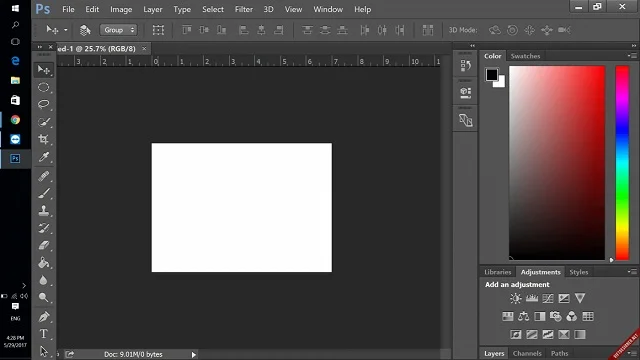The image size is (640, 360).
Task: Open the Adjustments panel flyout menu
Action: tap(632, 271)
